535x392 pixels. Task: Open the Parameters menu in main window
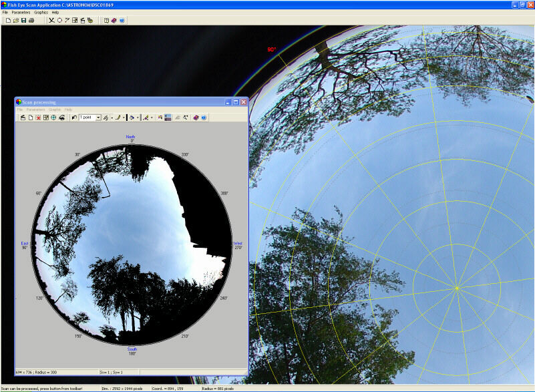click(21, 12)
